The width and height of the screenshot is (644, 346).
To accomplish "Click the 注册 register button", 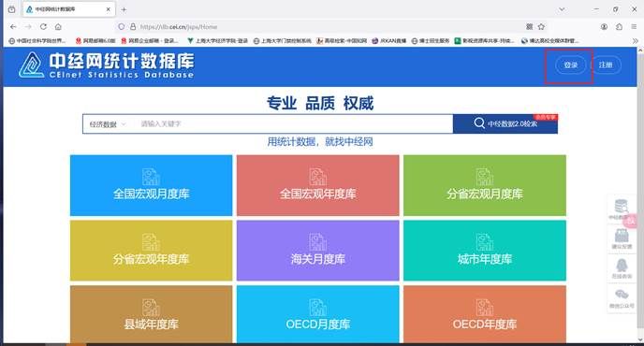I will (606, 65).
